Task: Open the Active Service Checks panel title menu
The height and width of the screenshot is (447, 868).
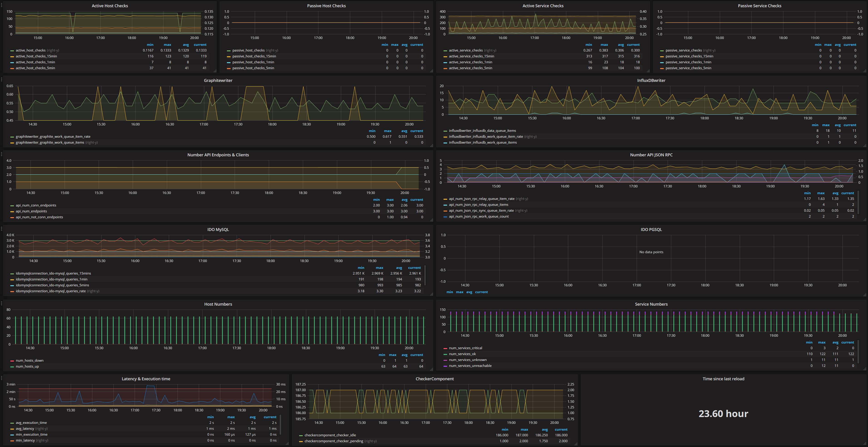Action: click(x=542, y=6)
